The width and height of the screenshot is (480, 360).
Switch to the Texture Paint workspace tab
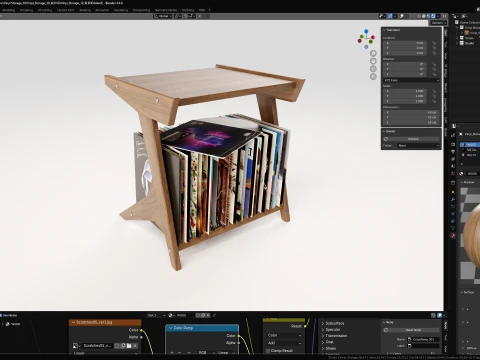click(x=65, y=10)
